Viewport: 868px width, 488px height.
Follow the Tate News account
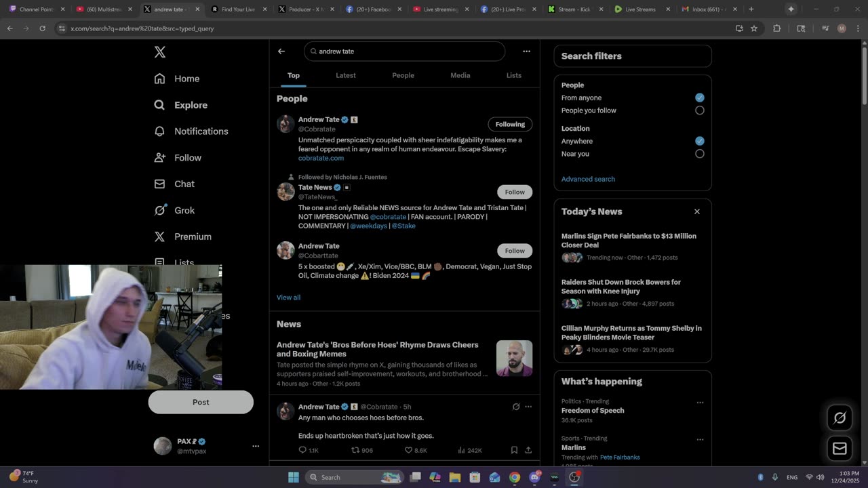point(515,192)
